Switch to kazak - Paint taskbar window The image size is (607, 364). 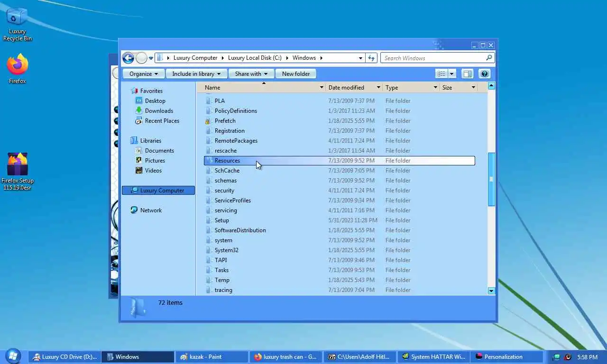coord(212,357)
